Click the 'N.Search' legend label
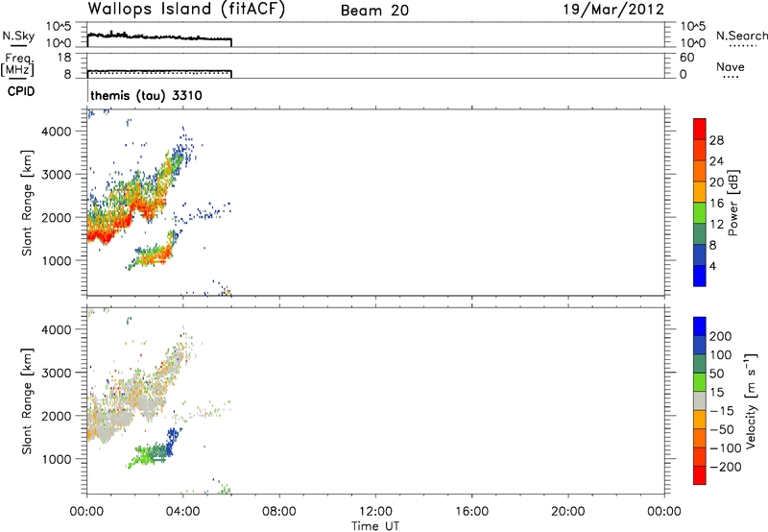The image size is (768, 532). tap(742, 36)
